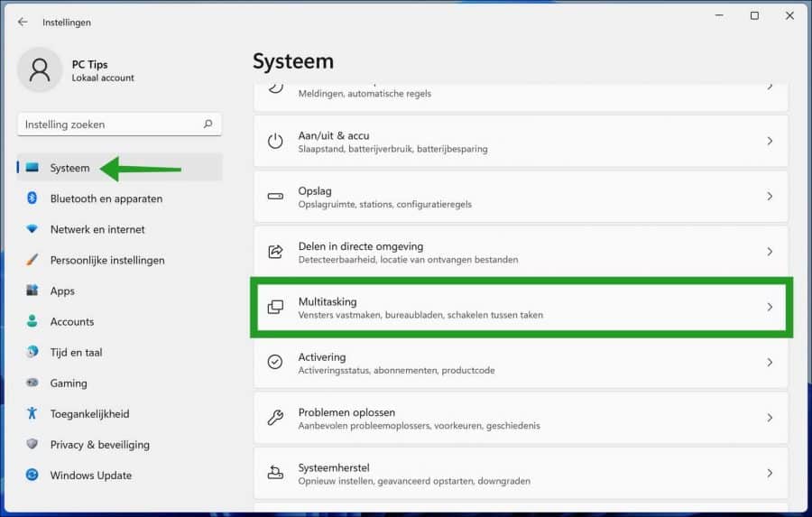Click the Windows Update sync icon

pyautogui.click(x=32, y=475)
